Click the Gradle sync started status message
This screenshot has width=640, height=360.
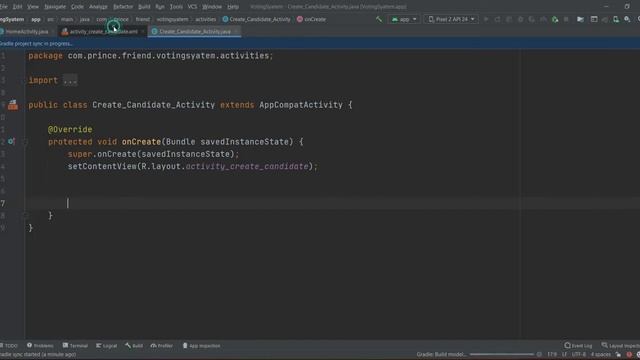[x=38, y=355]
